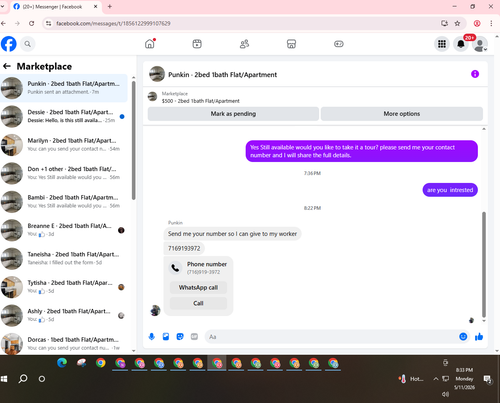This screenshot has width=500, height=403.
Task: Click Punkin chat header name
Action: [222, 75]
